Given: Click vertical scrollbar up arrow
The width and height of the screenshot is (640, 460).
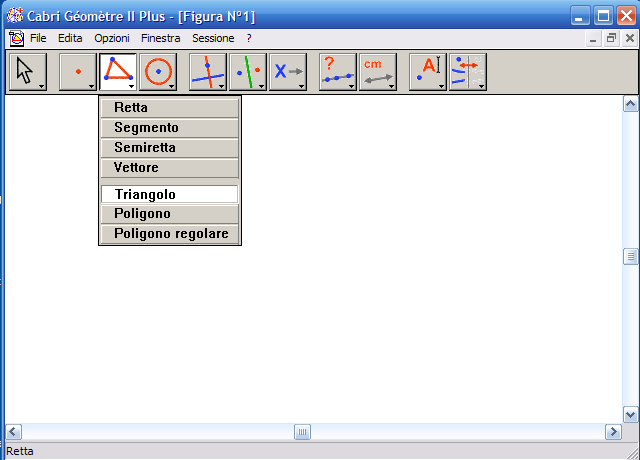Looking at the screenshot, I should tap(630, 104).
